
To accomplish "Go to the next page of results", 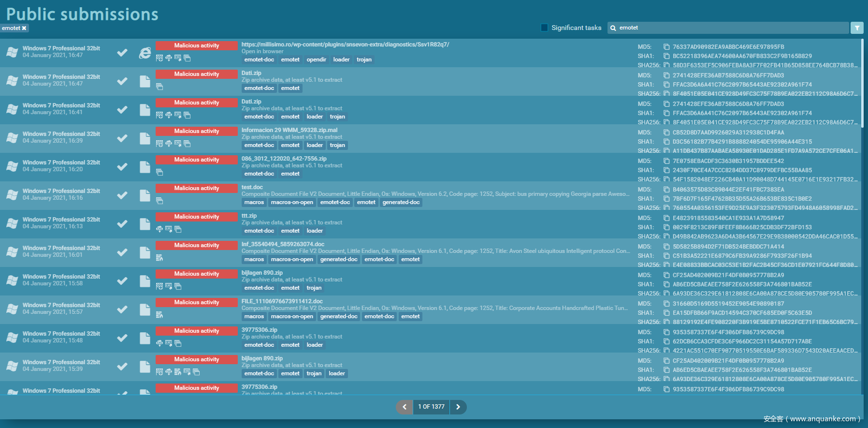I will pyautogui.click(x=458, y=407).
